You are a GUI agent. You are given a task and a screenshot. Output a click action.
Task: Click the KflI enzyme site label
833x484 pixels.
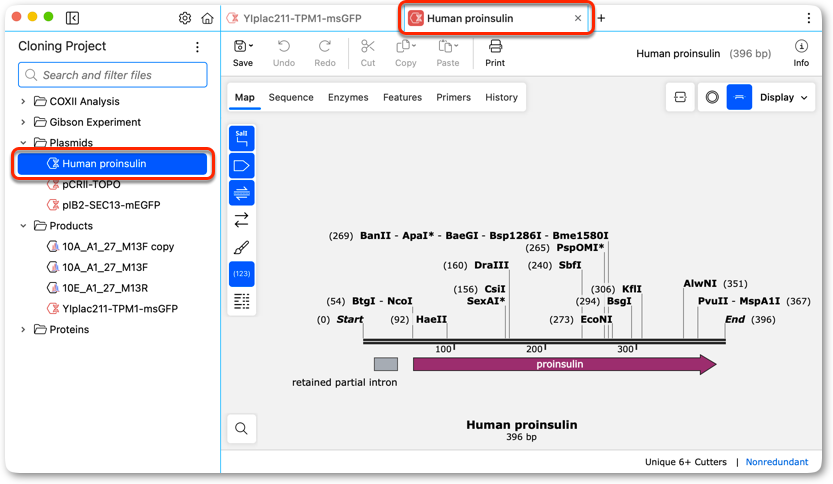point(632,288)
